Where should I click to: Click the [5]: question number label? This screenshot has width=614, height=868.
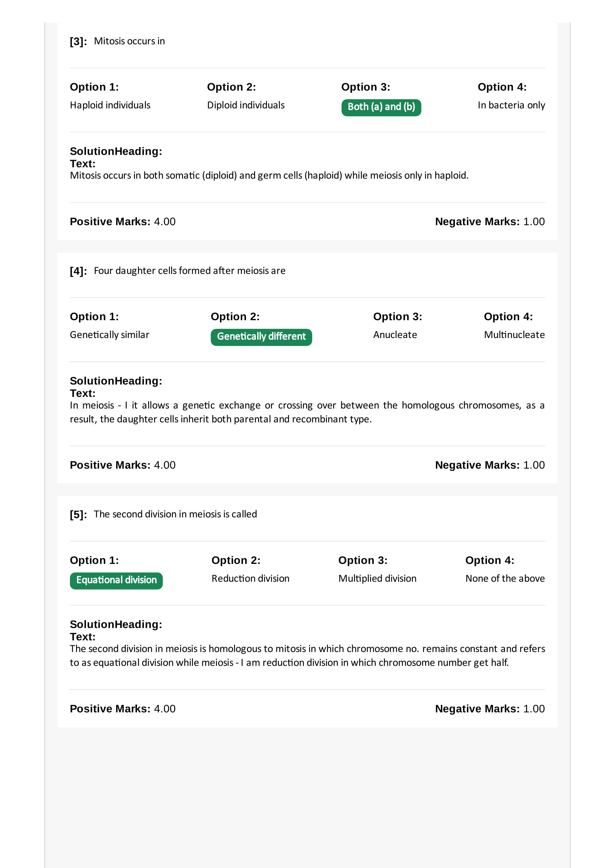78,514
